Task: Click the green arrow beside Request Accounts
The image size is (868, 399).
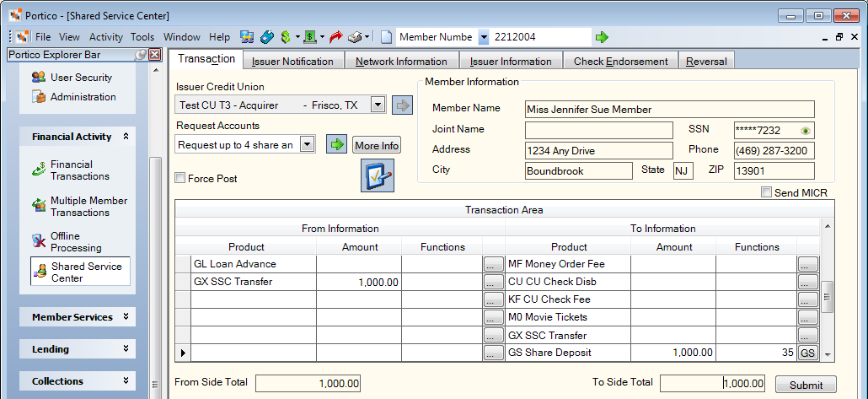Action: point(336,145)
